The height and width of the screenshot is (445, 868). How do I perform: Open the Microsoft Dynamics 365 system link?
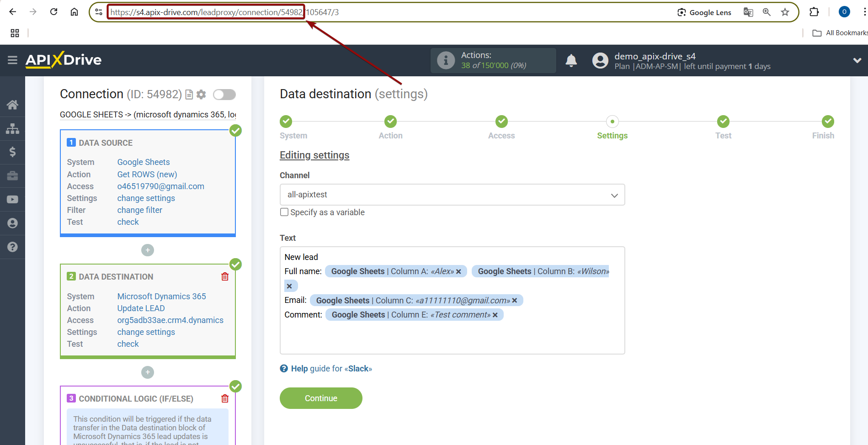click(162, 297)
